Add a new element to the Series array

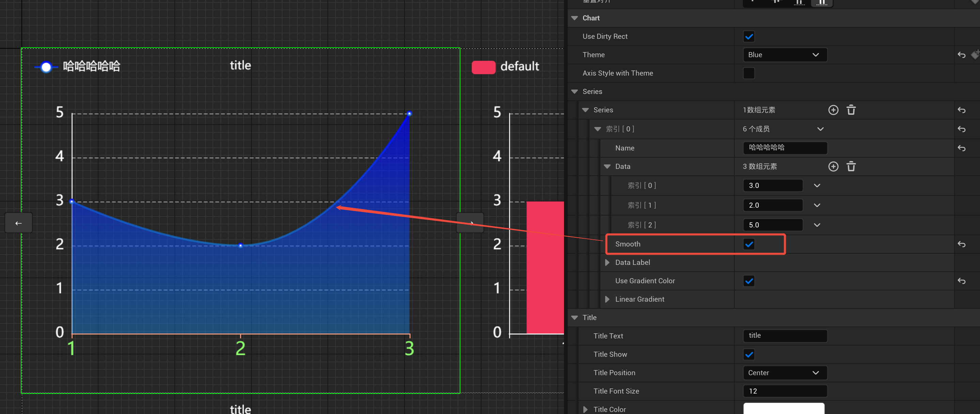tap(833, 110)
